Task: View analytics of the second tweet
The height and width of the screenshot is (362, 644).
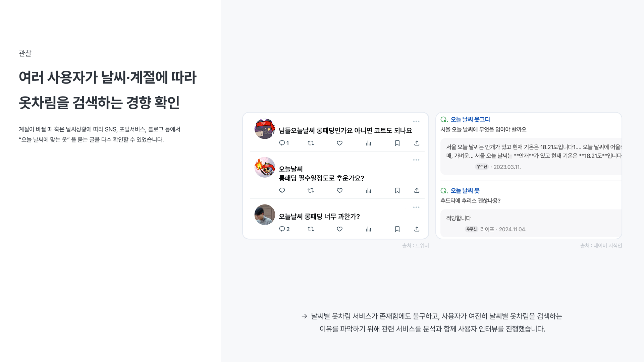Action: point(369,190)
